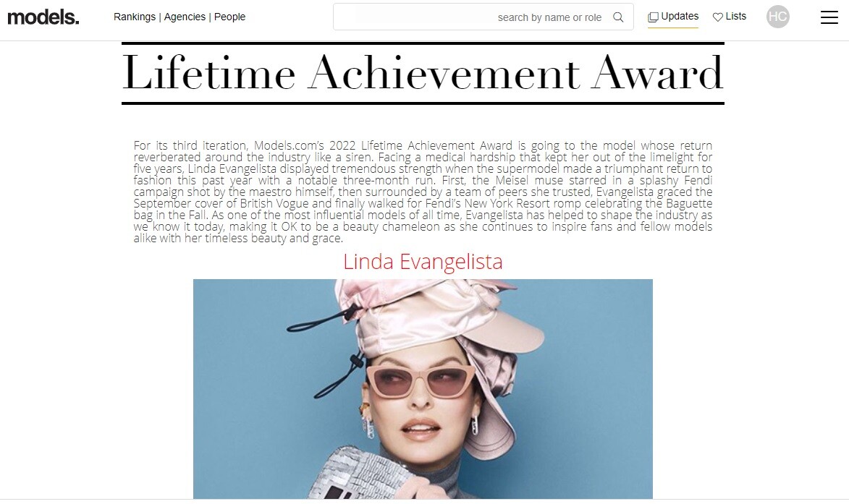Screen dimensions: 849x504
Task: Open the Rankings page
Action: (x=135, y=17)
